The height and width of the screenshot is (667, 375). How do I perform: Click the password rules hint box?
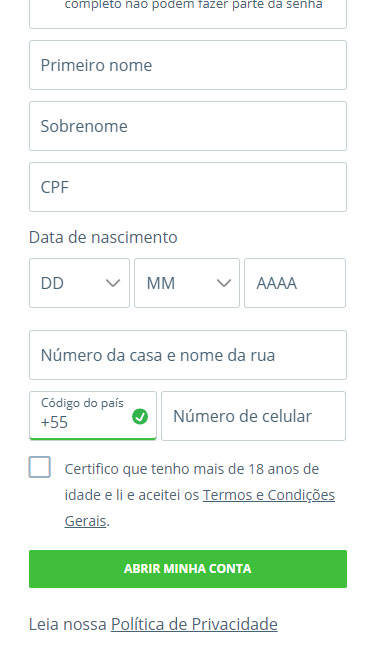click(x=188, y=14)
